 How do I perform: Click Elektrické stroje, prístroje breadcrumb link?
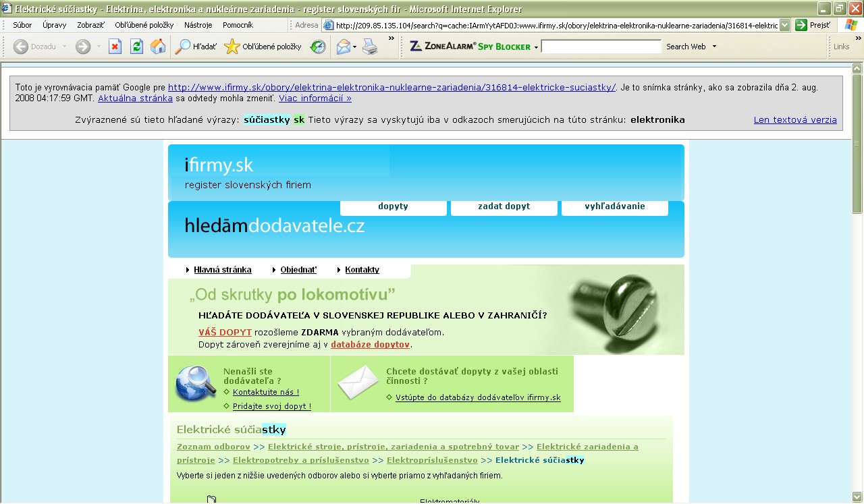pyautogui.click(x=394, y=447)
